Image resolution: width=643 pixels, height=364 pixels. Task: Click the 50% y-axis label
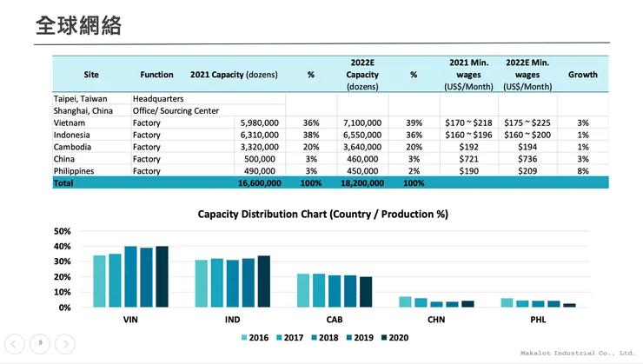tap(63, 231)
